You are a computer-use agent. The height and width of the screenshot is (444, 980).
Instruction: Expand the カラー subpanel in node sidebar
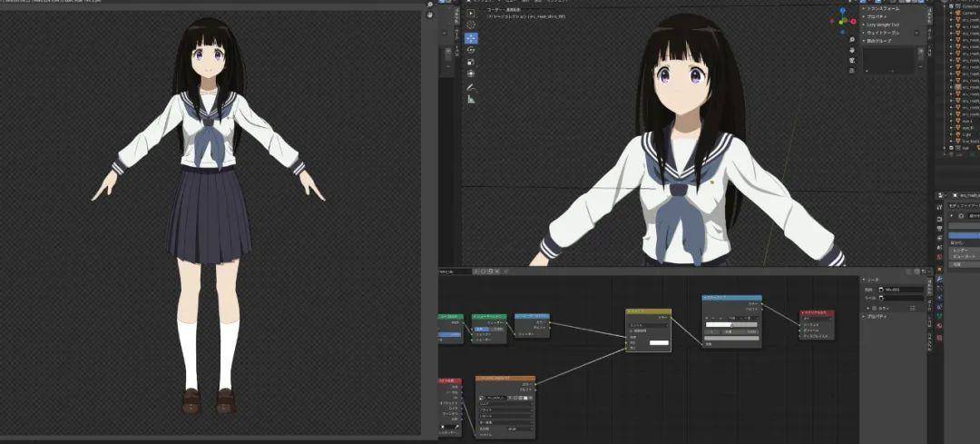click(868, 309)
